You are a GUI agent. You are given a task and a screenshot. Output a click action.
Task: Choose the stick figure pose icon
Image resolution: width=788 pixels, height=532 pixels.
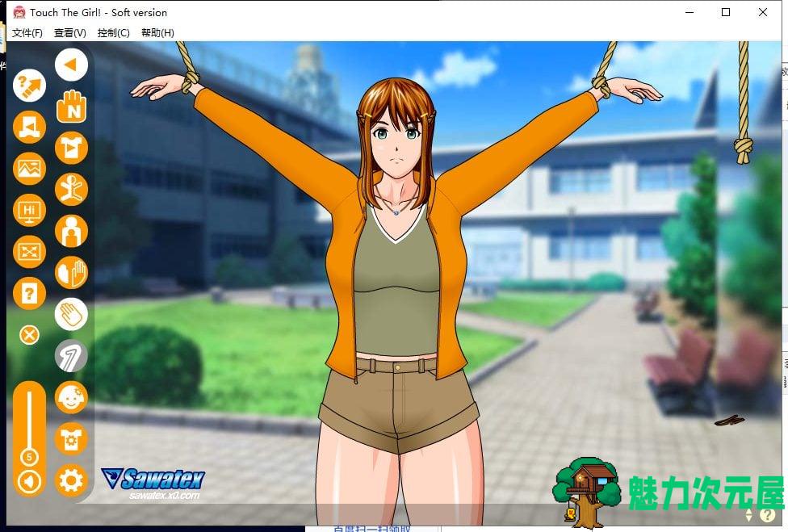pos(71,190)
